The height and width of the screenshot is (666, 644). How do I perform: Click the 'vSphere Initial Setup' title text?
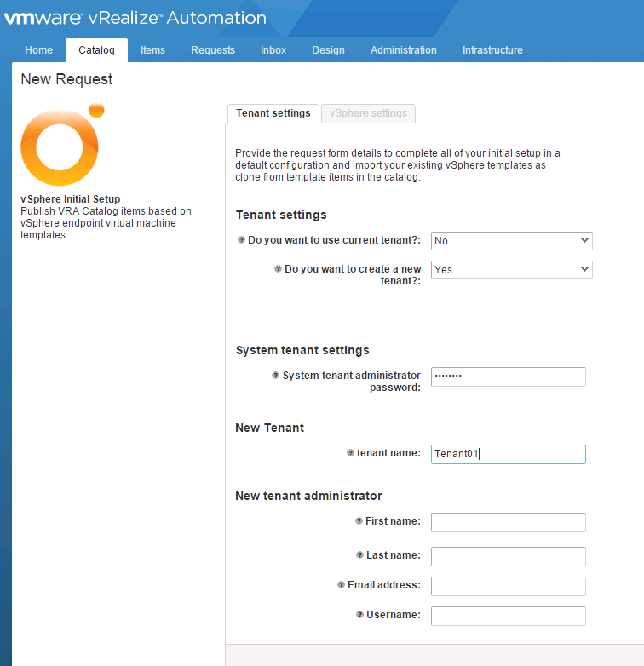(x=71, y=198)
